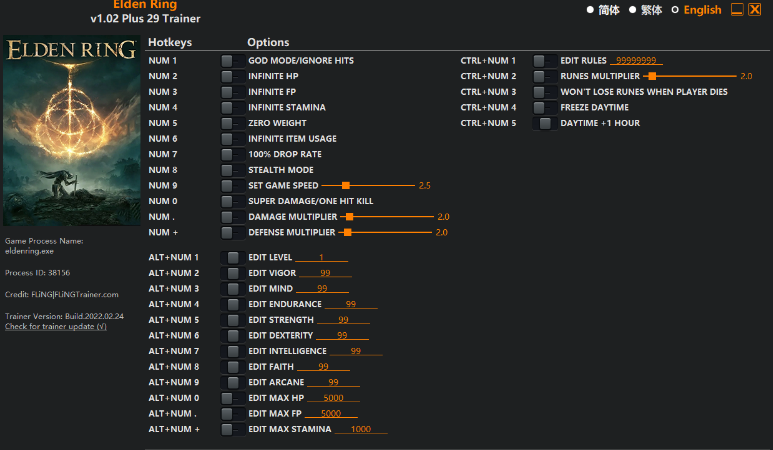Apply Edit Strength button
The width and height of the screenshot is (773, 450).
point(233,320)
